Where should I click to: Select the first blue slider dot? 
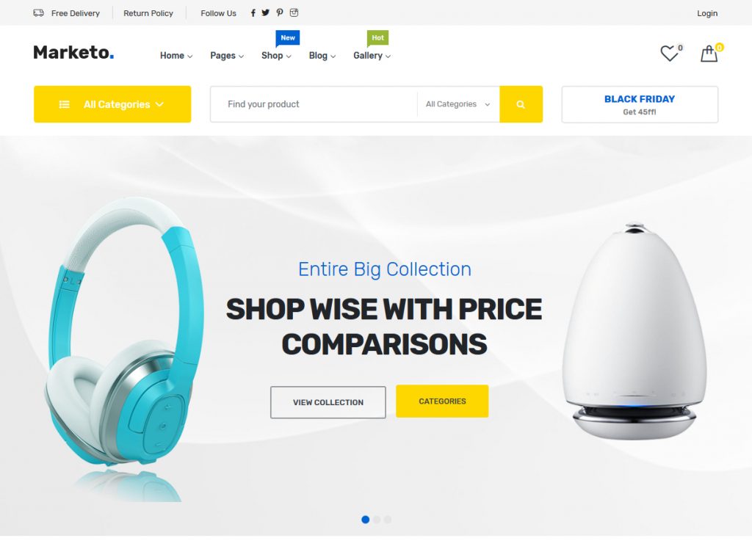point(366,519)
